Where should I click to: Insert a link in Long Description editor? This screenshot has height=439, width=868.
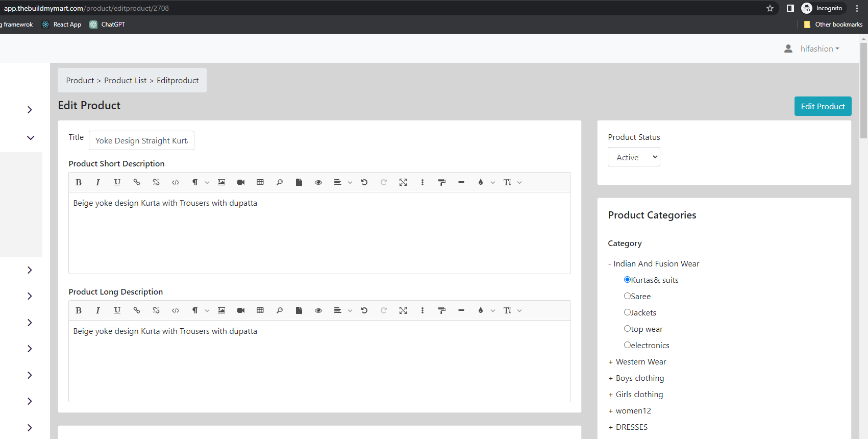pos(137,310)
